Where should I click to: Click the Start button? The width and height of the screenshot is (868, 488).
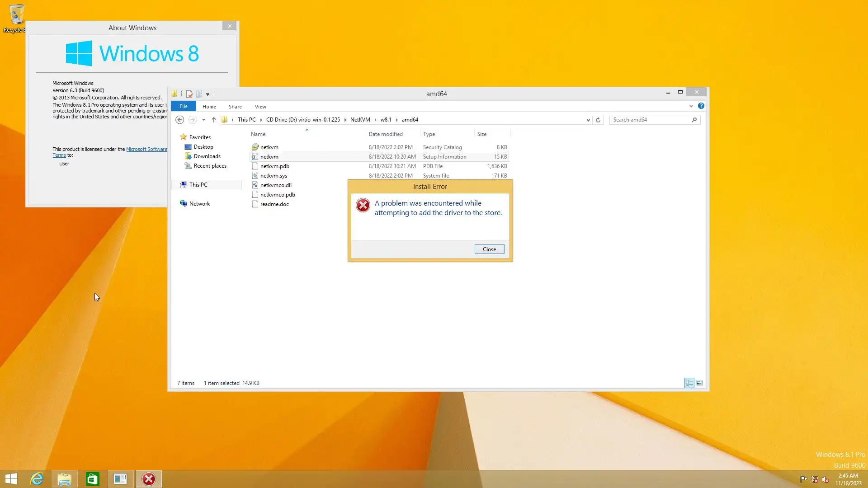click(x=11, y=479)
